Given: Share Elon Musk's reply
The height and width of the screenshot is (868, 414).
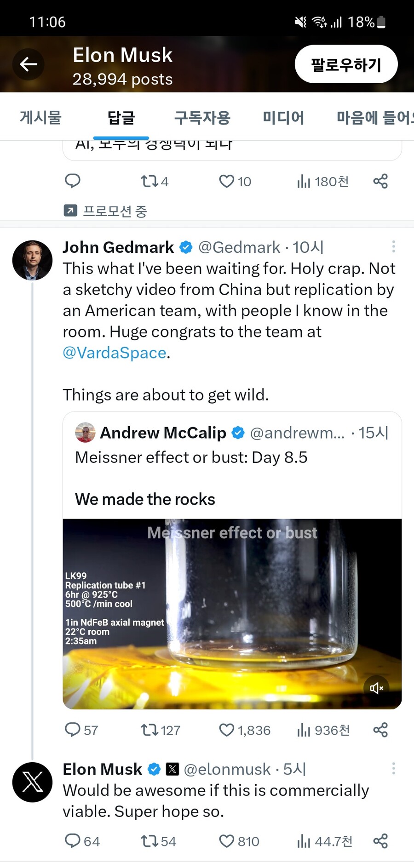Looking at the screenshot, I should point(380,841).
